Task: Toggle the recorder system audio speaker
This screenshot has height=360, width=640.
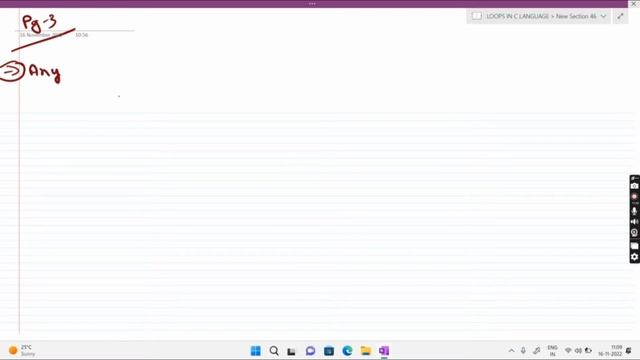Action: (x=634, y=222)
